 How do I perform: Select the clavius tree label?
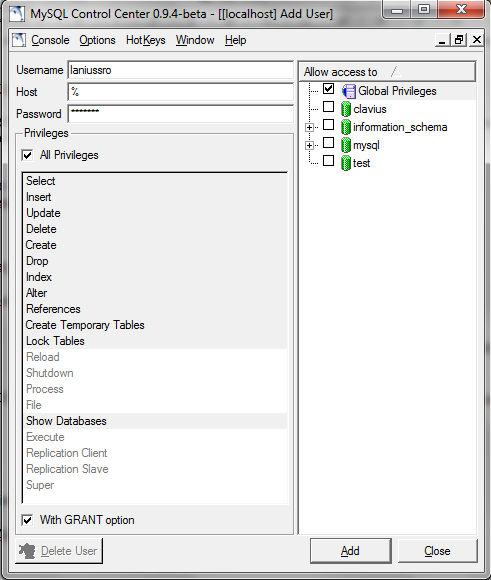(x=370, y=109)
